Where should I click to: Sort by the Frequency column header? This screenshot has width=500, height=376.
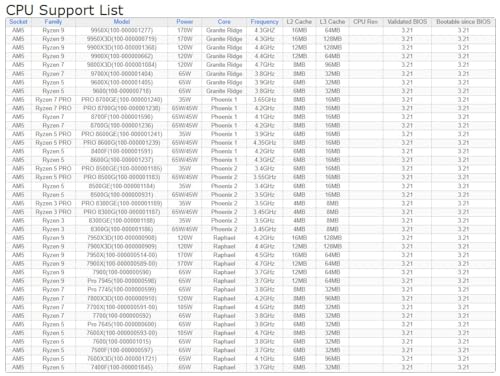pos(265,22)
